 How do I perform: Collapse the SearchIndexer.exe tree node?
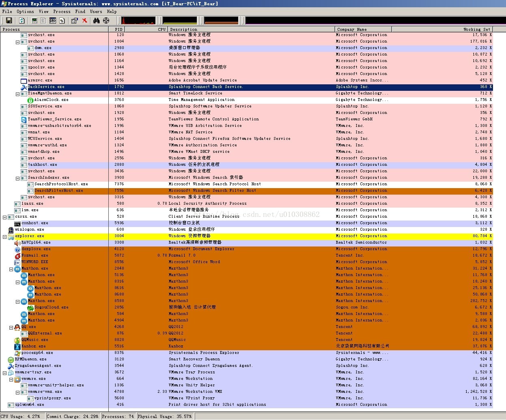pyautogui.click(x=17, y=178)
